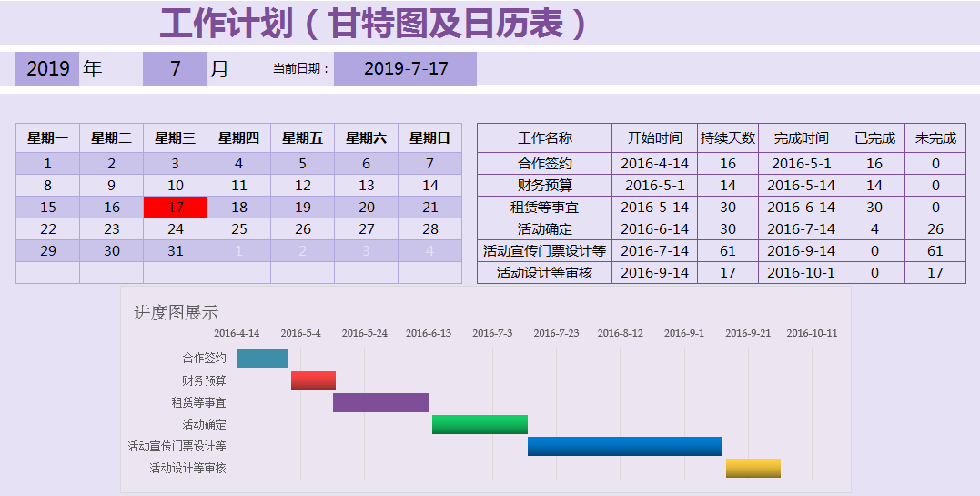Select the red 财务预算 Gantt bar
The width and height of the screenshot is (980, 496).
313,380
